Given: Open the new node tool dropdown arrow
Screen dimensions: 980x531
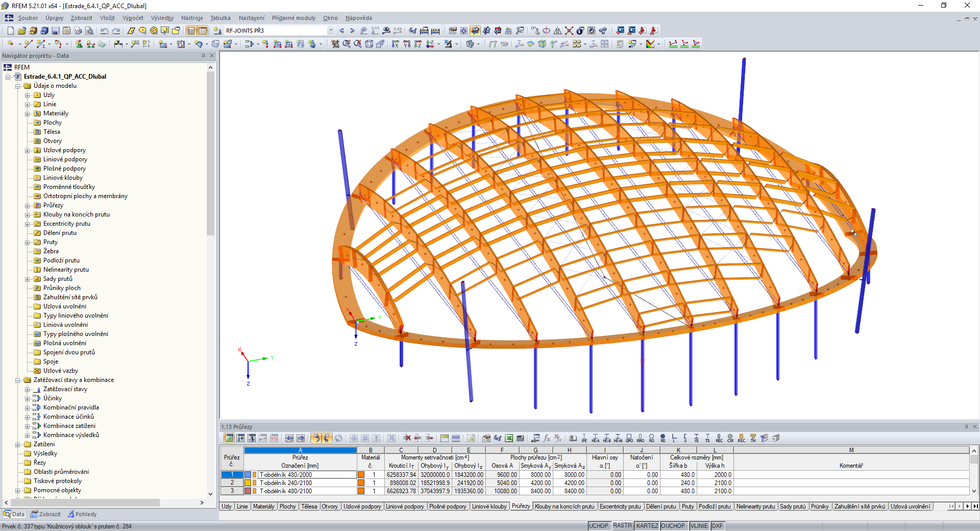Looking at the screenshot, I should coord(19,44).
